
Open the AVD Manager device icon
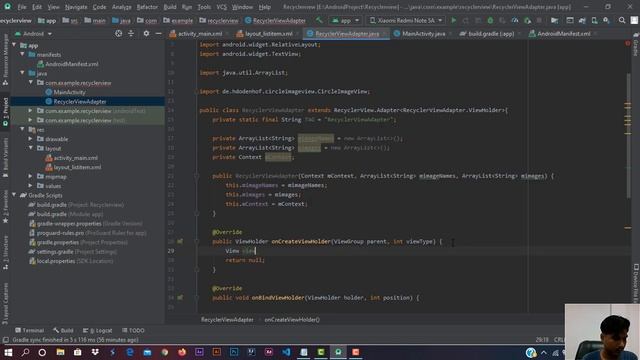594,20
